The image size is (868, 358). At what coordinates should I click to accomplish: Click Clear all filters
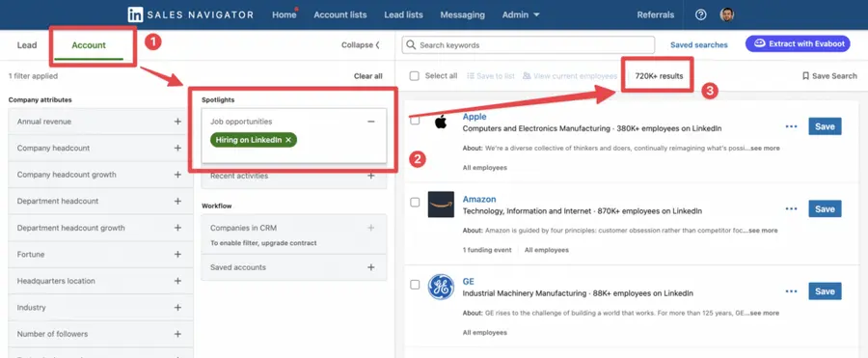[368, 76]
